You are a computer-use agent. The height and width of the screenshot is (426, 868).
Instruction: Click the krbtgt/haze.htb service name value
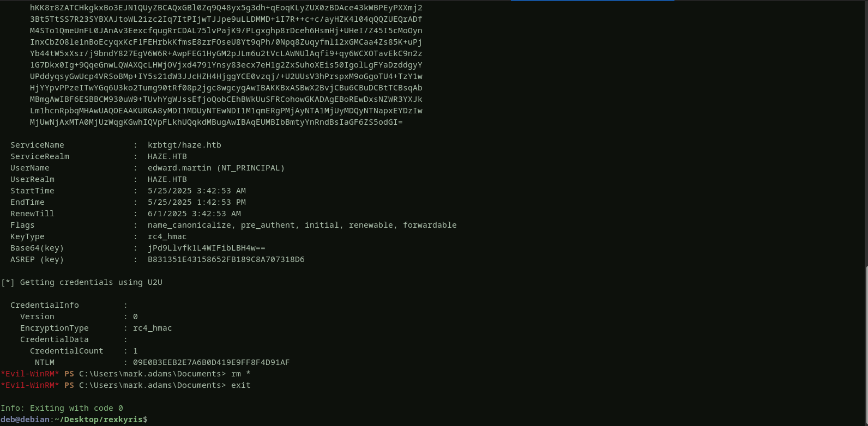tap(184, 145)
